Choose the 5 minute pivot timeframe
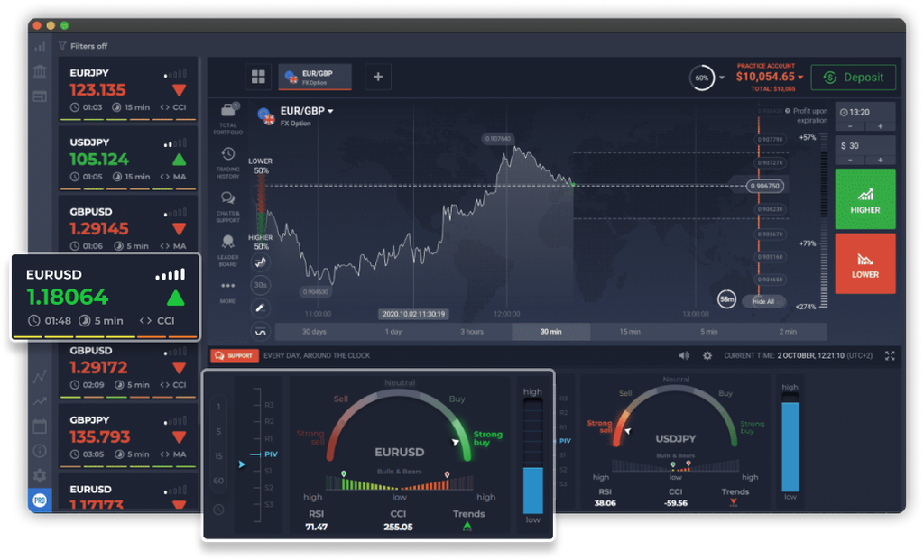 [x=218, y=432]
